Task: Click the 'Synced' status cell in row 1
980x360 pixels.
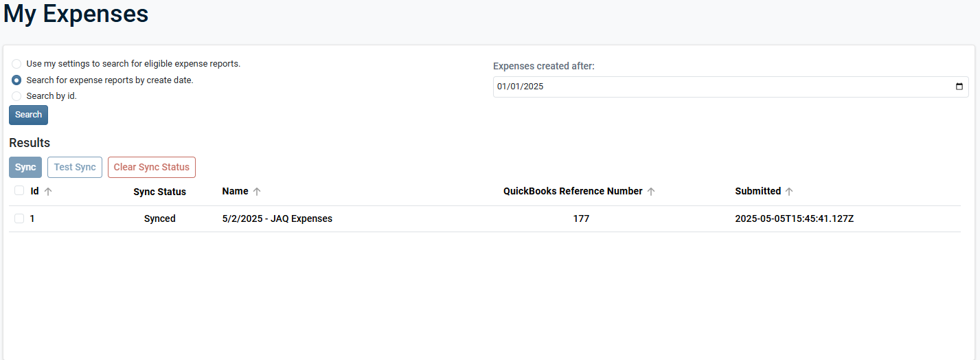Action: [159, 218]
